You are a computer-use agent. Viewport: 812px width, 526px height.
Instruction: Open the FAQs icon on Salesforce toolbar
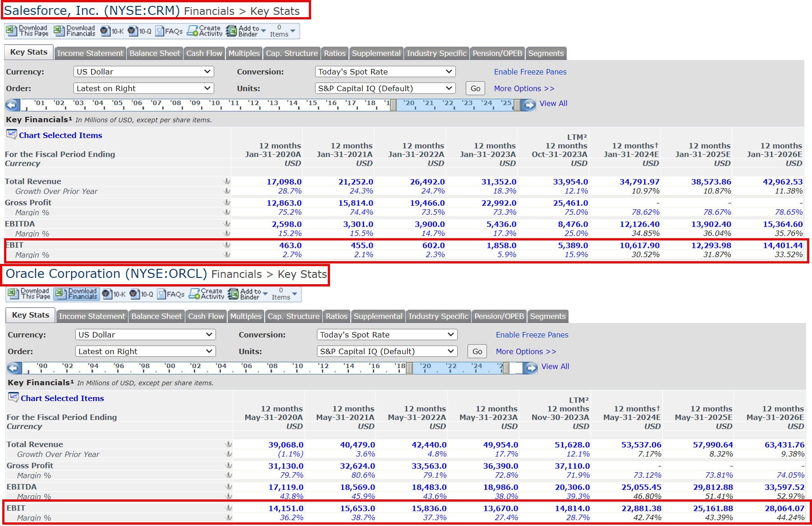pyautogui.click(x=169, y=31)
